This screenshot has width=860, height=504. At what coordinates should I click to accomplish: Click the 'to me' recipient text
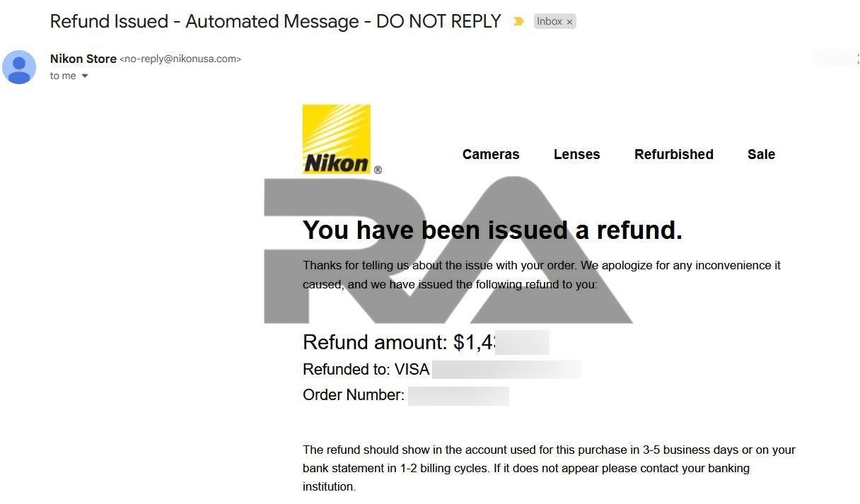coord(63,76)
